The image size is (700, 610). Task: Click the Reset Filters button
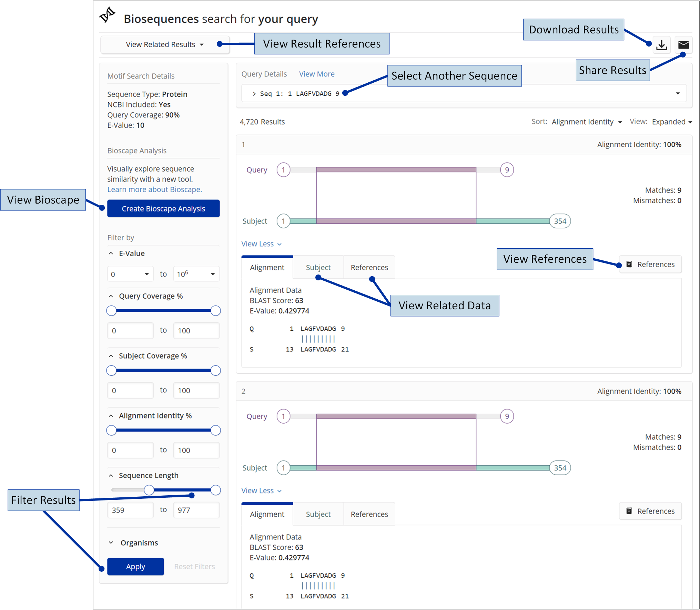(x=194, y=567)
